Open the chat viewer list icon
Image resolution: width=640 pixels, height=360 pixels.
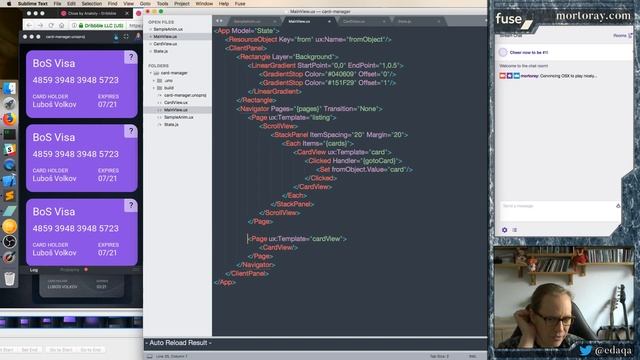[x=515, y=230]
